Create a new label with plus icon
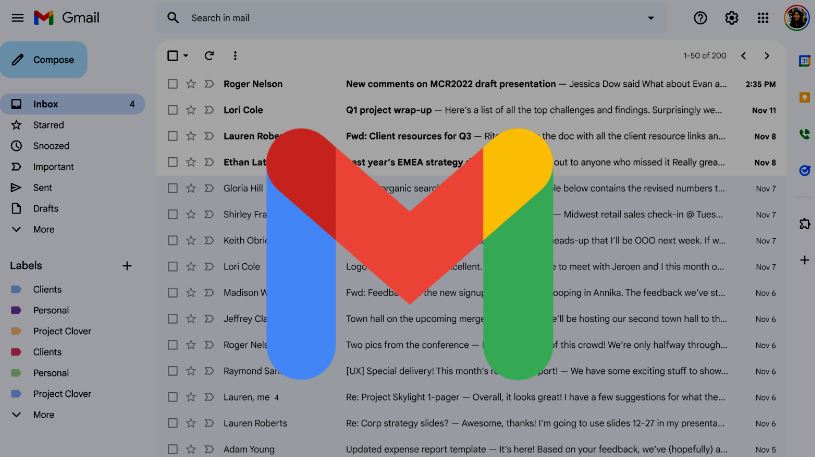Viewport: 815px width, 457px height. pyautogui.click(x=127, y=266)
